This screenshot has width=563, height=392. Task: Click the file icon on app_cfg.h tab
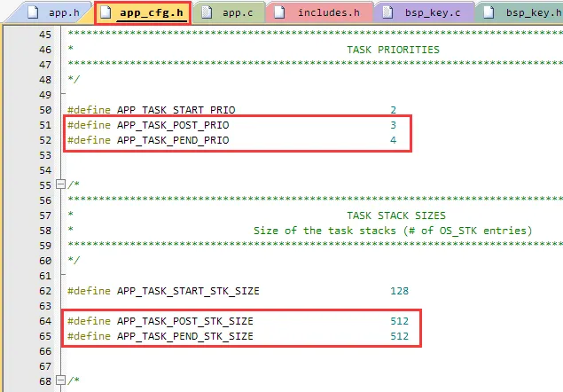point(108,12)
